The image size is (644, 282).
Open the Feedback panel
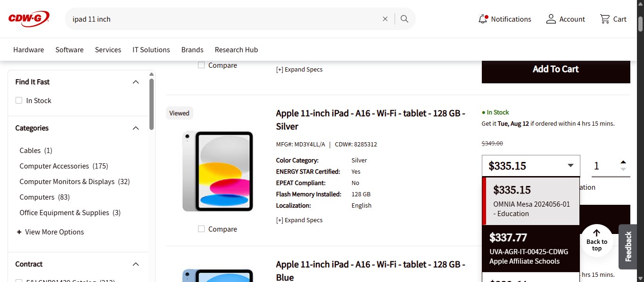click(x=628, y=247)
